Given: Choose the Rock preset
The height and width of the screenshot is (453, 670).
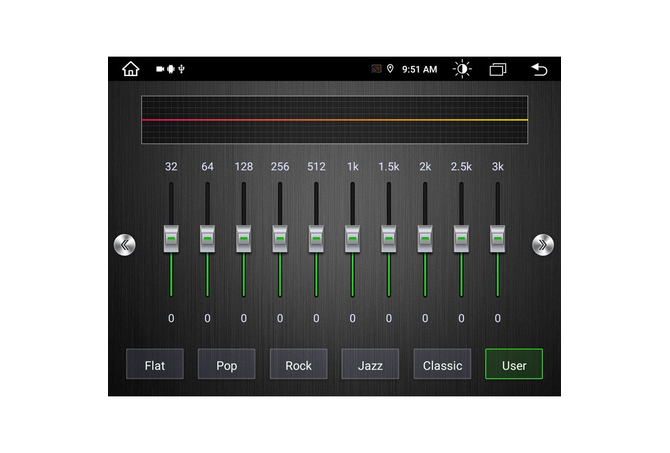Looking at the screenshot, I should [299, 365].
